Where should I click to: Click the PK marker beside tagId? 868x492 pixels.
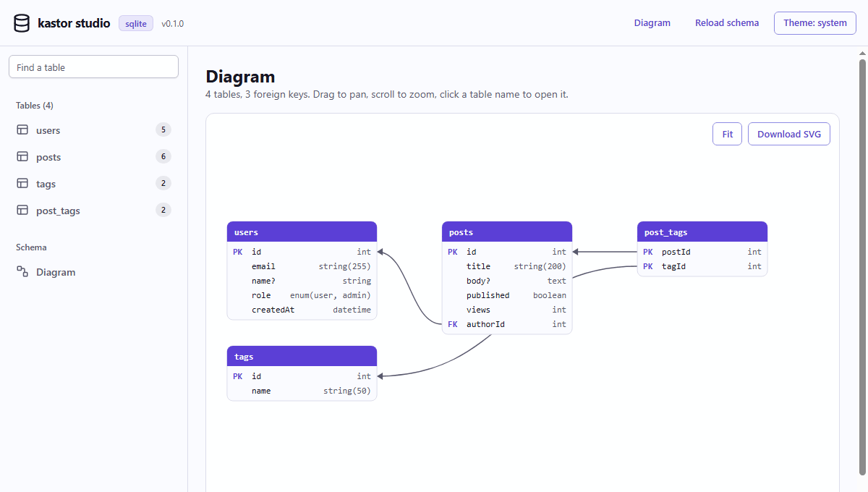(648, 266)
